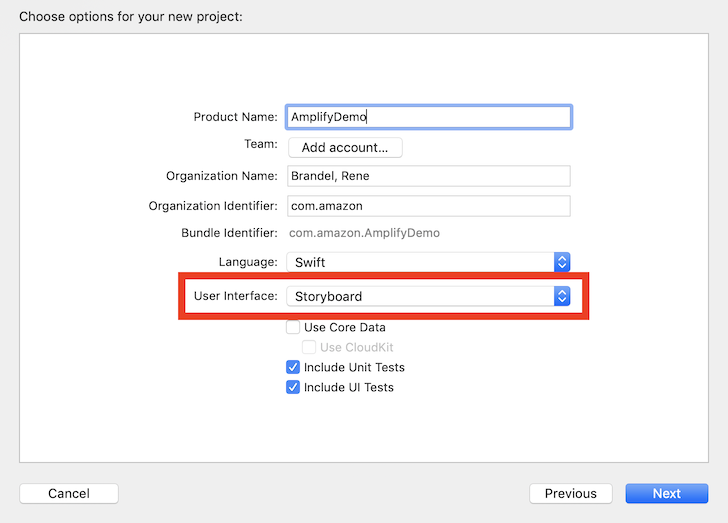
Task: Click the Language dropdown stepper arrows
Action: [562, 262]
